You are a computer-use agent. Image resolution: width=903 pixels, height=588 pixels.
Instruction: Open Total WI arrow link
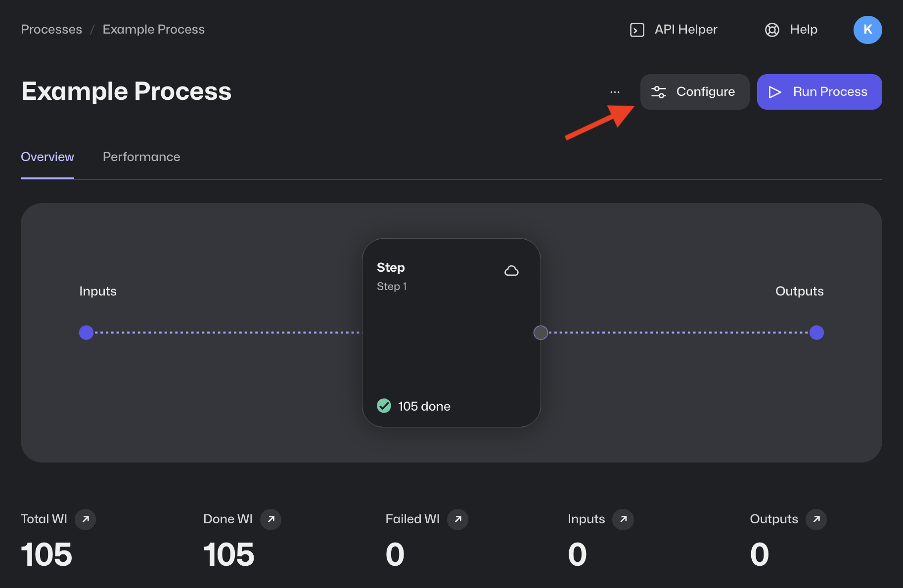pyautogui.click(x=86, y=519)
